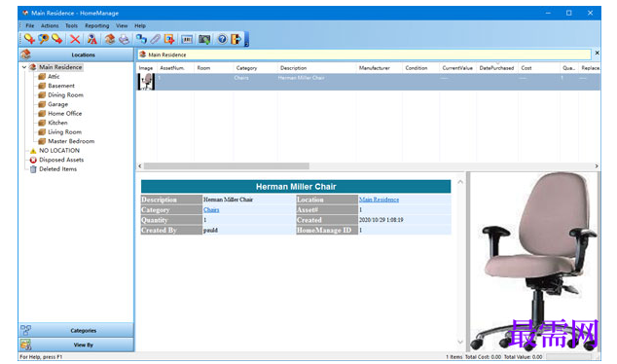The width and height of the screenshot is (617, 364).
Task: Click the asset list scroll right arrow
Action: [597, 166]
